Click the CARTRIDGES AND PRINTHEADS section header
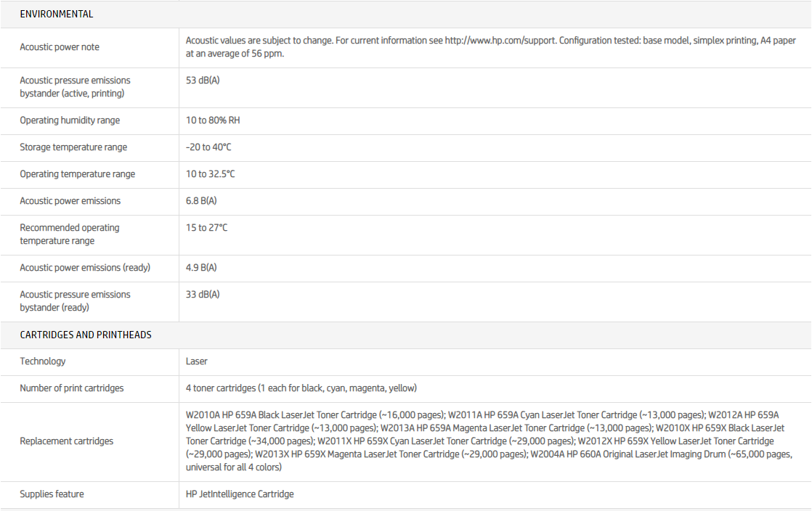 pos(85,335)
